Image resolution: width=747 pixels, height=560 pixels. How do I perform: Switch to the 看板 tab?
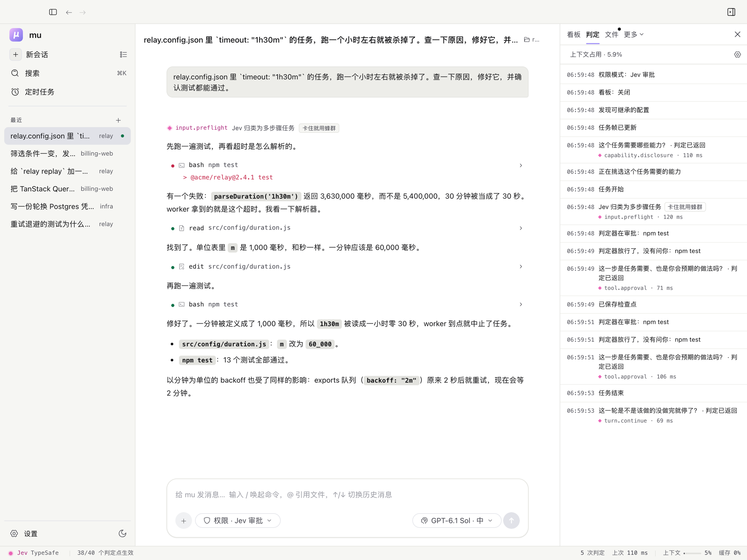pos(573,34)
